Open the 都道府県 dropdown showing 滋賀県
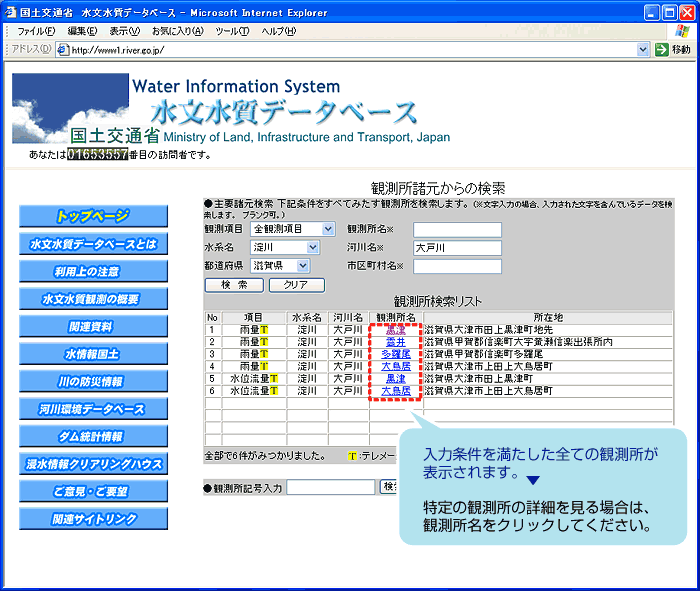Viewport: 700px width, 591px height. pyautogui.click(x=279, y=266)
